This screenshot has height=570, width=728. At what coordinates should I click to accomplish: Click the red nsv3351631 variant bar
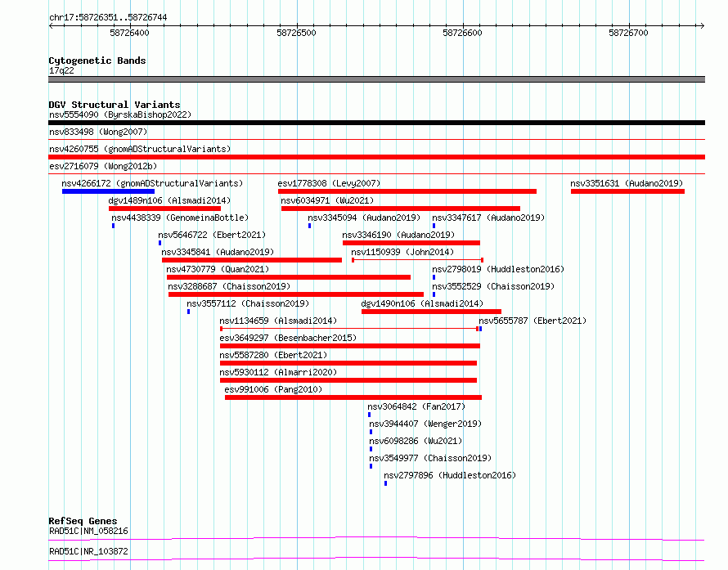tap(627, 191)
